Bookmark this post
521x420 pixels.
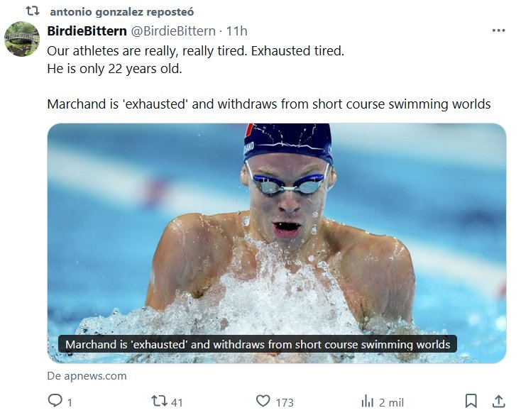click(471, 402)
